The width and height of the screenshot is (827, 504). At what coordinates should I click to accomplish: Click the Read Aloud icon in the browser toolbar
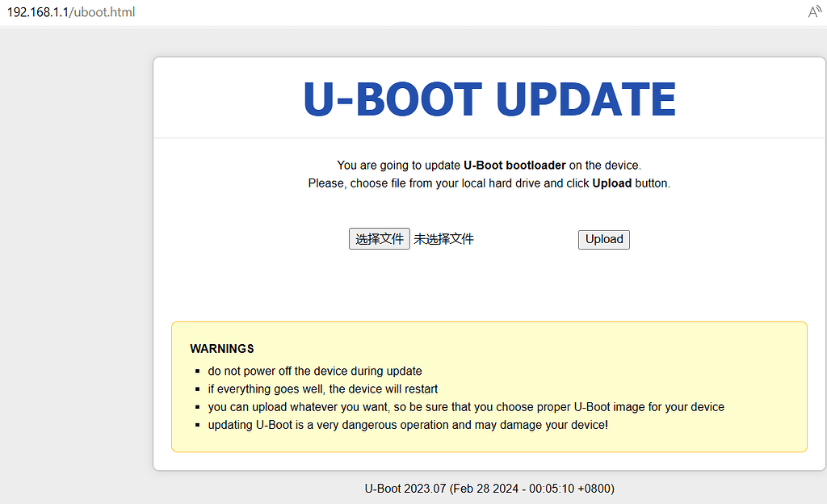(815, 12)
